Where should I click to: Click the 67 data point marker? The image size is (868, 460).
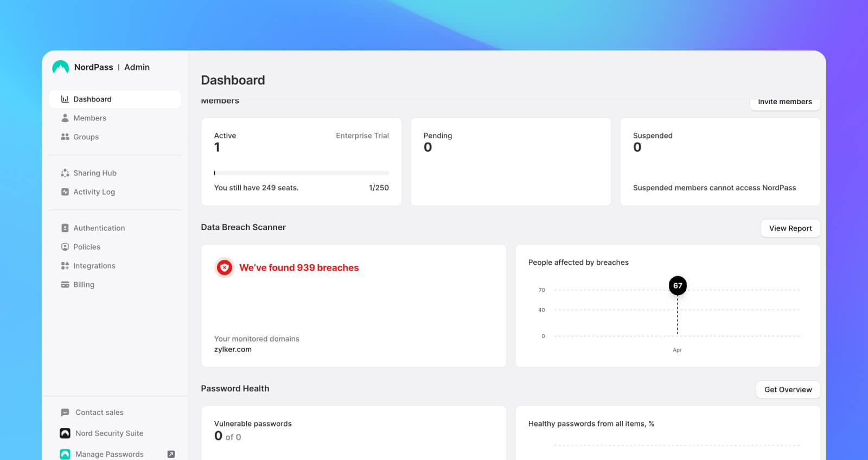(x=678, y=285)
